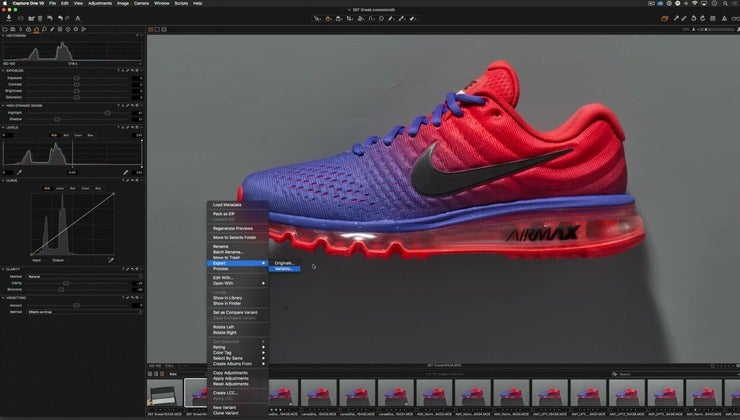Click the trash delete icon in toolbar
Image resolution: width=740 pixels, height=420 pixels.
point(40,18)
